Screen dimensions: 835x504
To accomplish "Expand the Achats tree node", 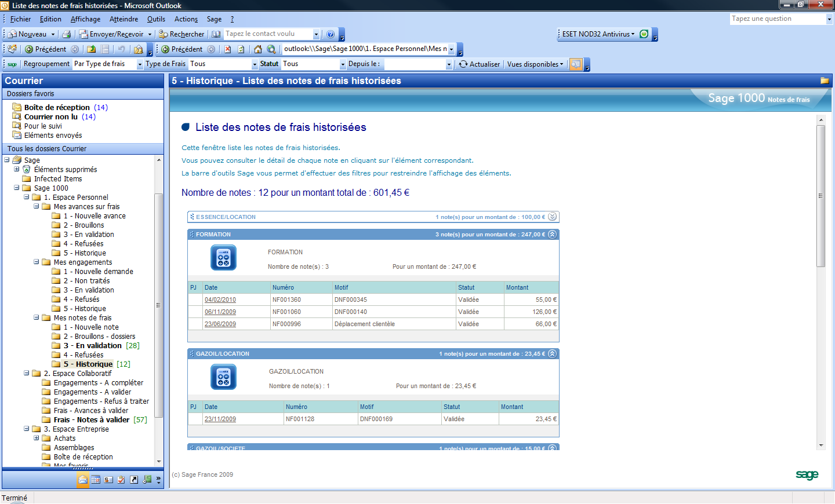I will 37,438.
